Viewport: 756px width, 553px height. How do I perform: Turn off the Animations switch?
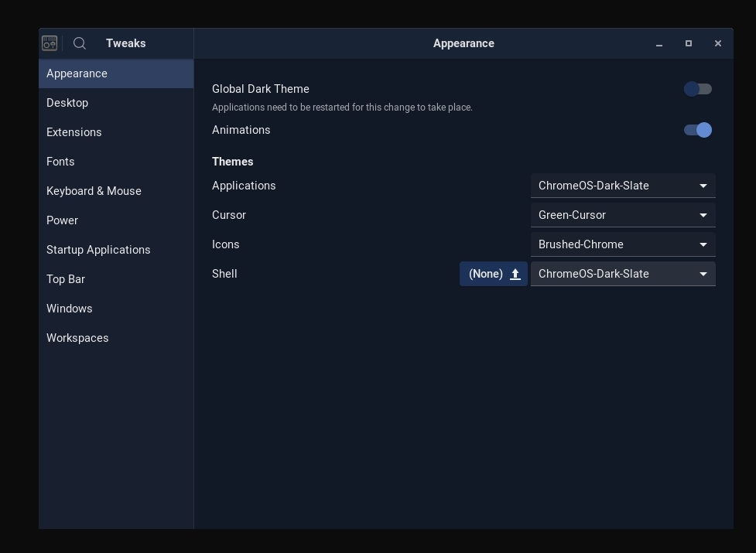tap(698, 130)
